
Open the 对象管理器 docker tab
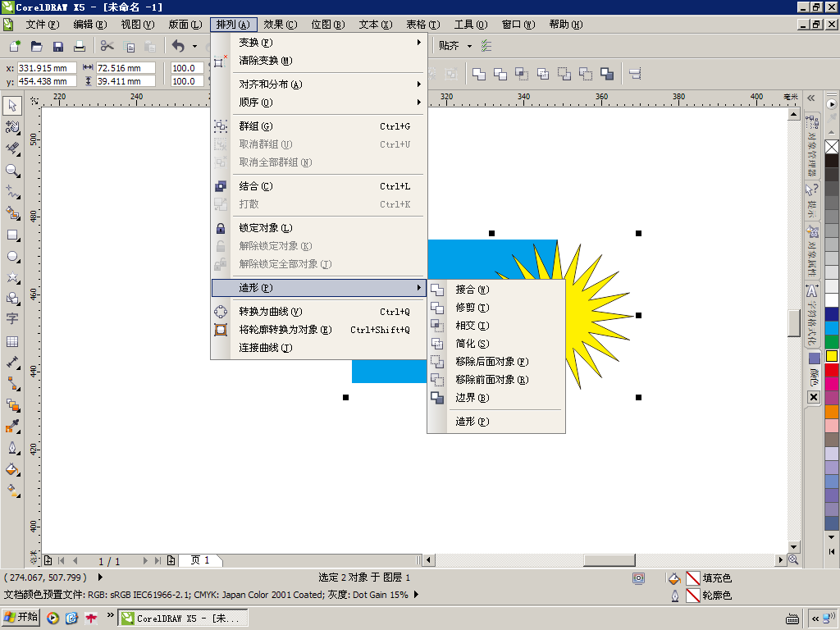pos(812,146)
